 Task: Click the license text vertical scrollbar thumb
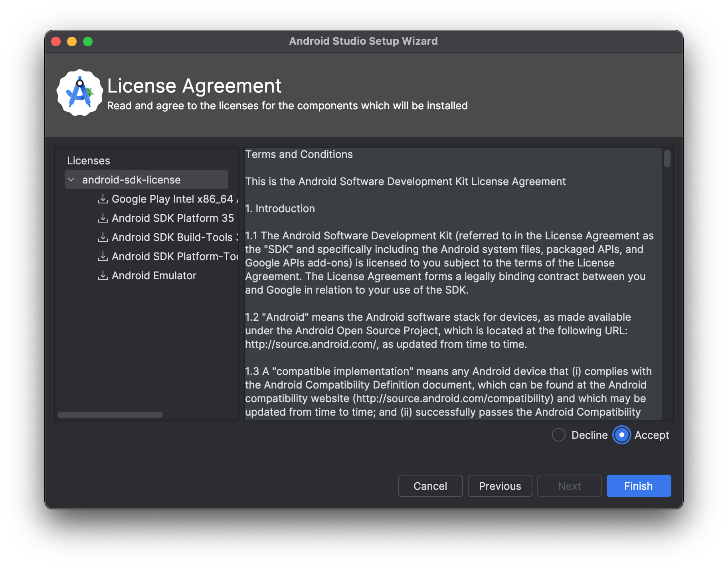667,159
